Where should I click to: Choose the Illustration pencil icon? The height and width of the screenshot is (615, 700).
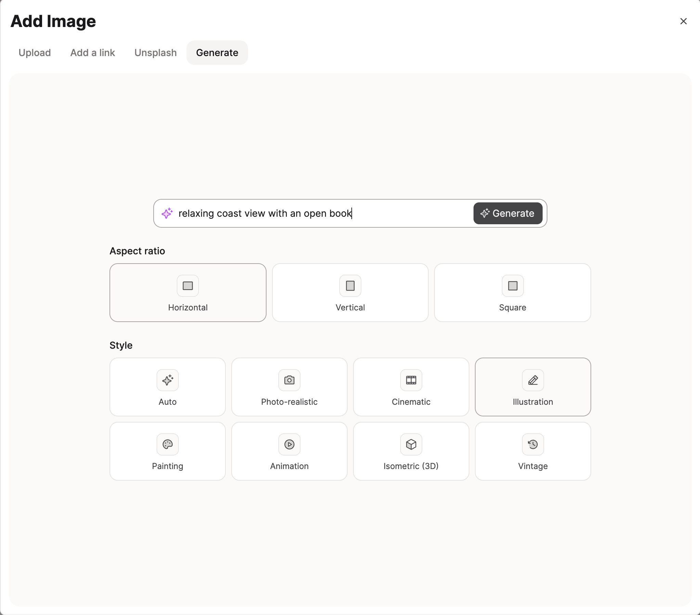(x=533, y=380)
